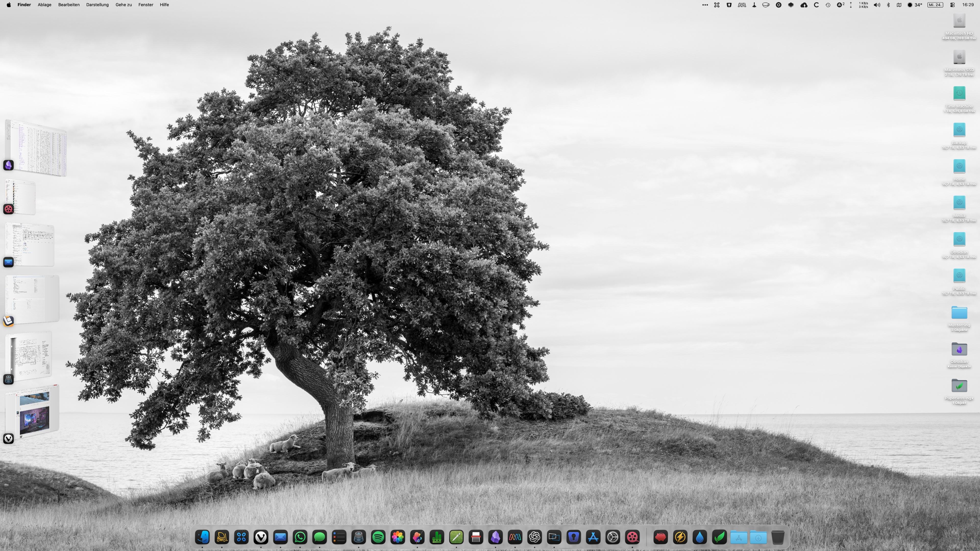Open the Darstellung menu

pyautogui.click(x=97, y=5)
